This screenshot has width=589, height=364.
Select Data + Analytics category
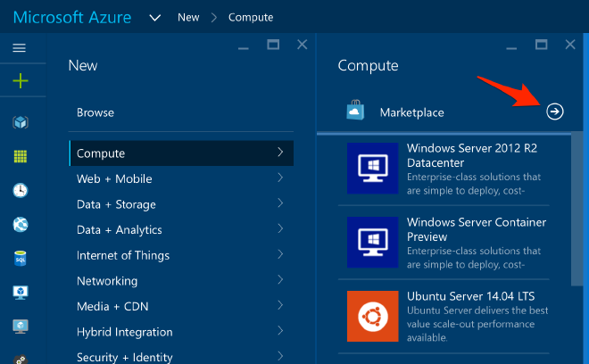(x=181, y=230)
